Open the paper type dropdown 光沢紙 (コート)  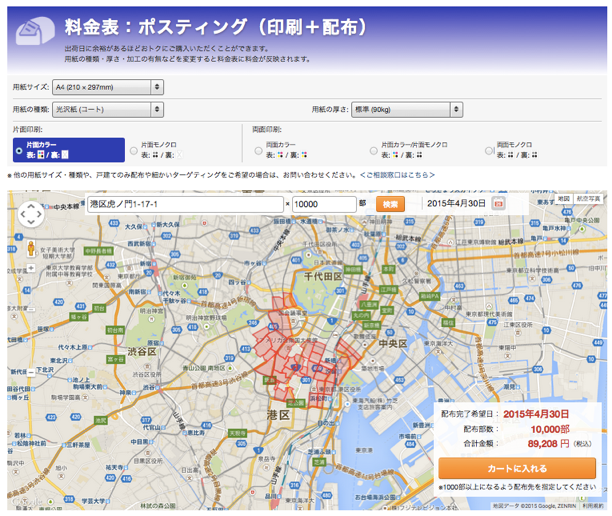(x=108, y=110)
